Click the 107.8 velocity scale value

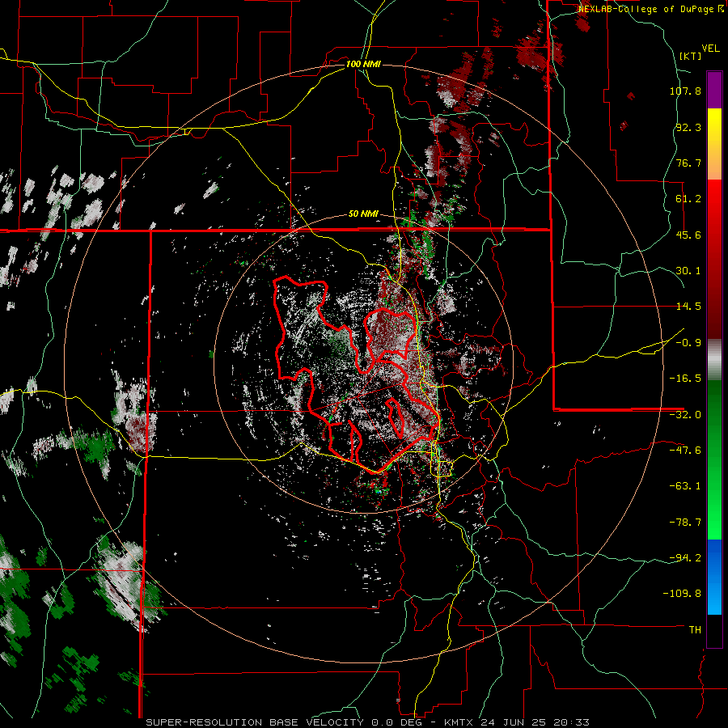[x=685, y=91]
